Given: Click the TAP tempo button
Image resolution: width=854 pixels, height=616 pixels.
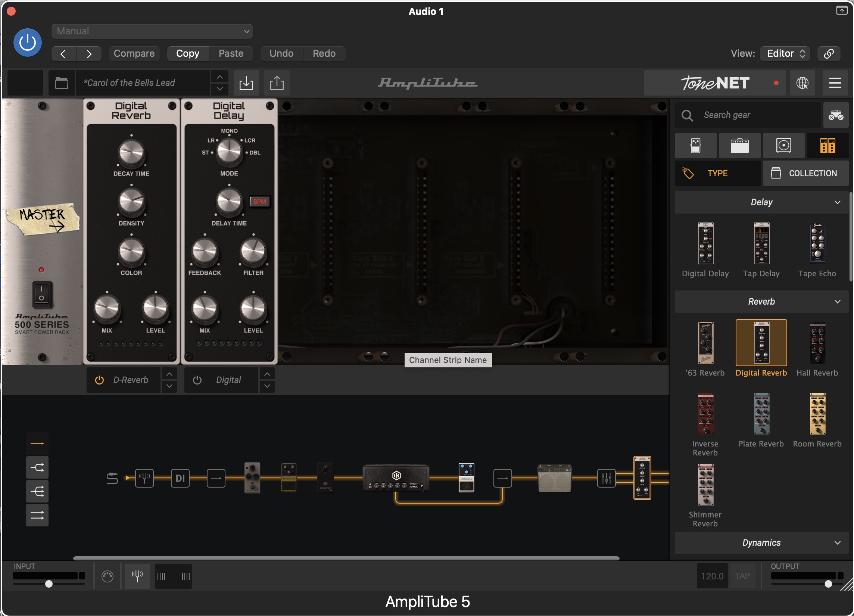Looking at the screenshot, I should click(742, 576).
